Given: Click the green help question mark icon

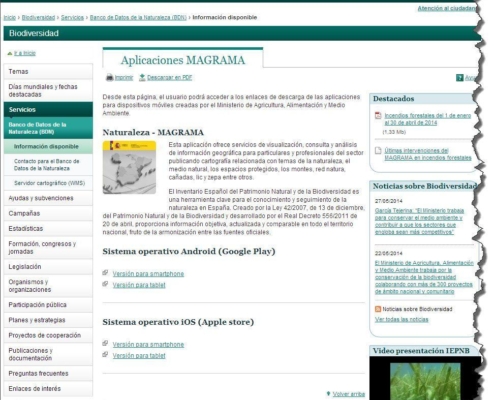Looking at the screenshot, I should pyautogui.click(x=460, y=78).
